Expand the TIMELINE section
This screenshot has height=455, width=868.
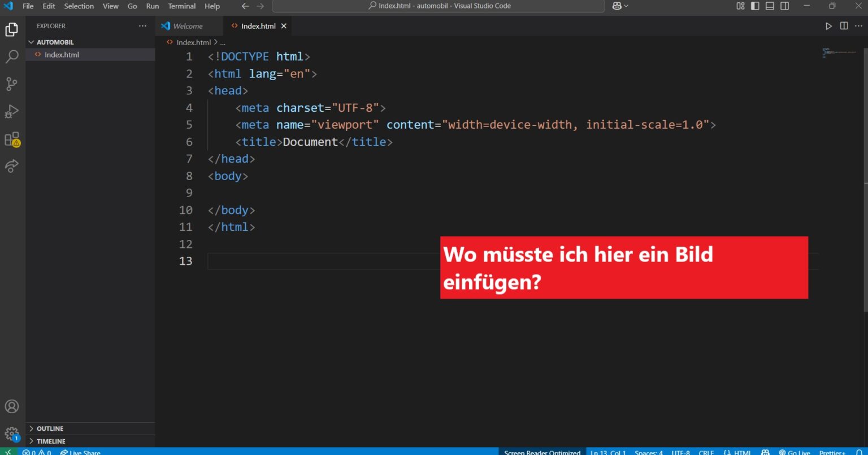point(50,441)
